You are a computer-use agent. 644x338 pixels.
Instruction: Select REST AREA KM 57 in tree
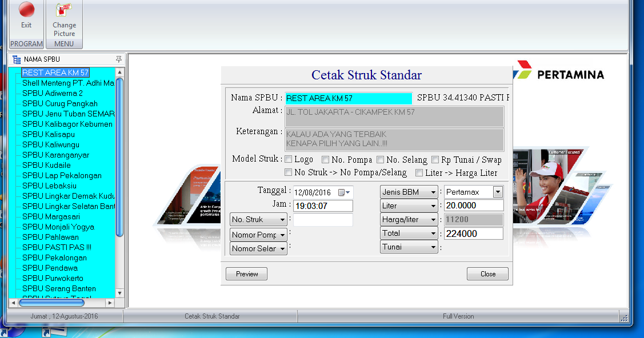coord(55,73)
